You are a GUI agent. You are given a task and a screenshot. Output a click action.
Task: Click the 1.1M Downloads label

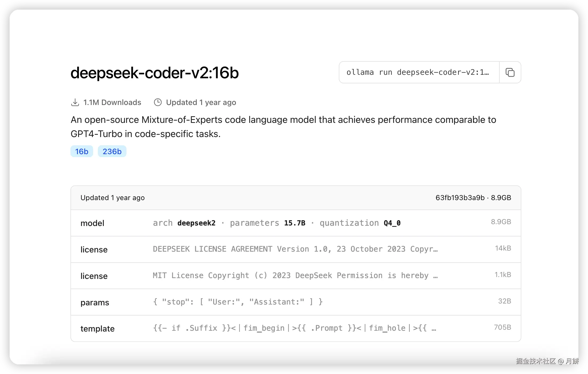coord(112,102)
